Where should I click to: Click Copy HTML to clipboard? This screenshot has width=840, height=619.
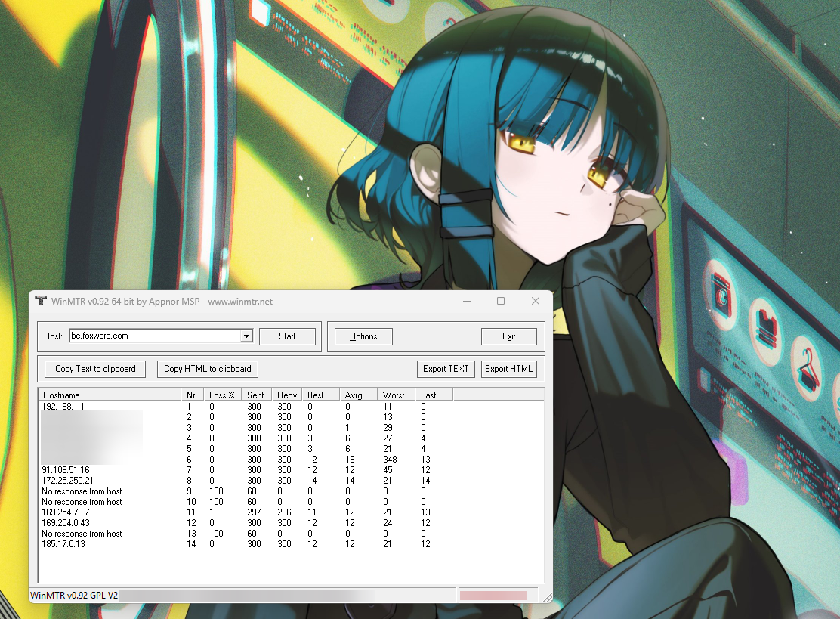207,370
